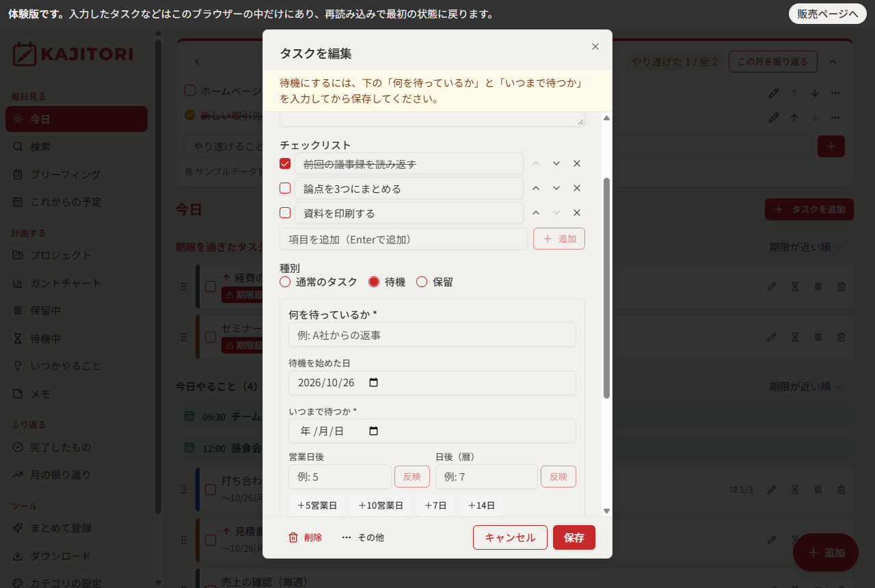Delete the 資料を印刷する checklist item
Image resolution: width=875 pixels, height=588 pixels.
pos(576,213)
